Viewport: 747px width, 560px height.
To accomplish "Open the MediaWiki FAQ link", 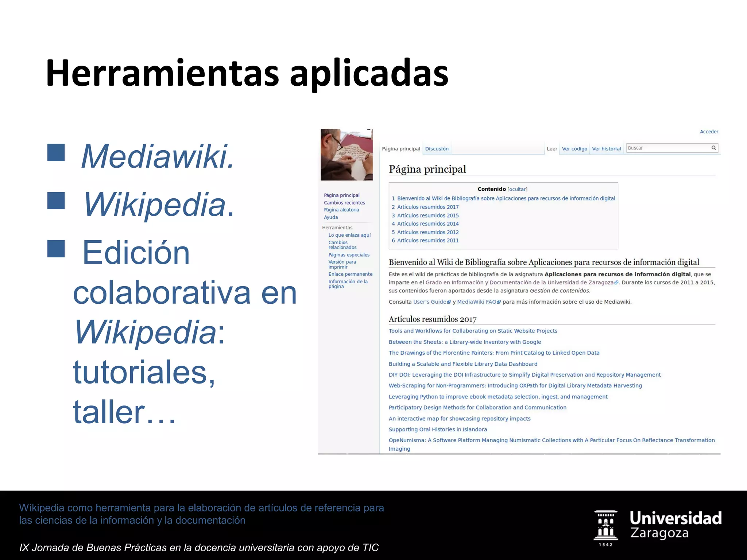I will tap(477, 302).
